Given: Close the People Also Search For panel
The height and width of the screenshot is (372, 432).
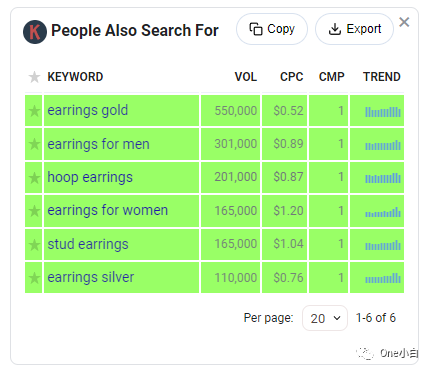Looking at the screenshot, I should pyautogui.click(x=404, y=22).
